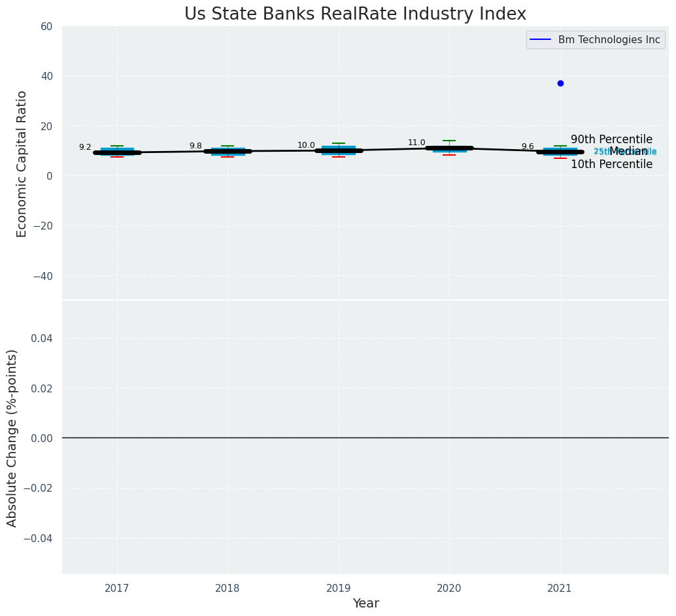Click the 2017 box plot marker

(117, 152)
